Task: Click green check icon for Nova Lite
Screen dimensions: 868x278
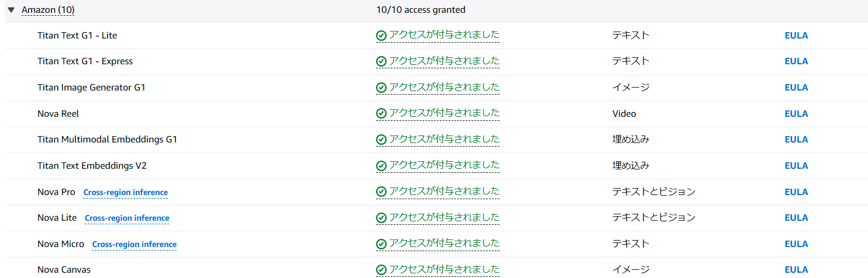Action: tap(381, 218)
